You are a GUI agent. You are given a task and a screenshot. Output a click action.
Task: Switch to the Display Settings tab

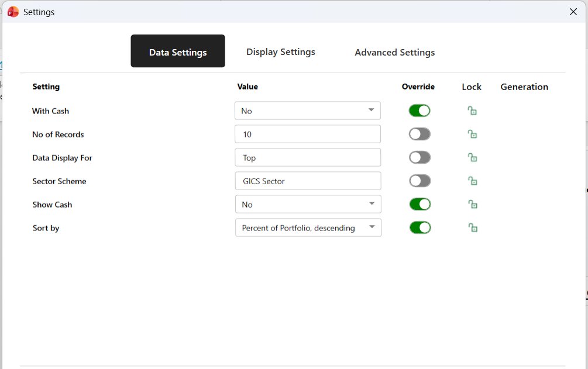280,52
